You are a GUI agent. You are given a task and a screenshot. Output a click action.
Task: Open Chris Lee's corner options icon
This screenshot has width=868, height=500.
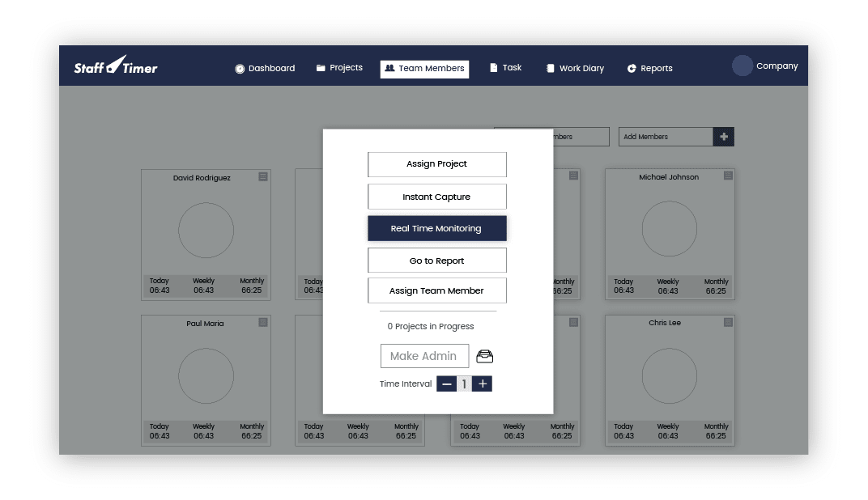pyautogui.click(x=727, y=322)
